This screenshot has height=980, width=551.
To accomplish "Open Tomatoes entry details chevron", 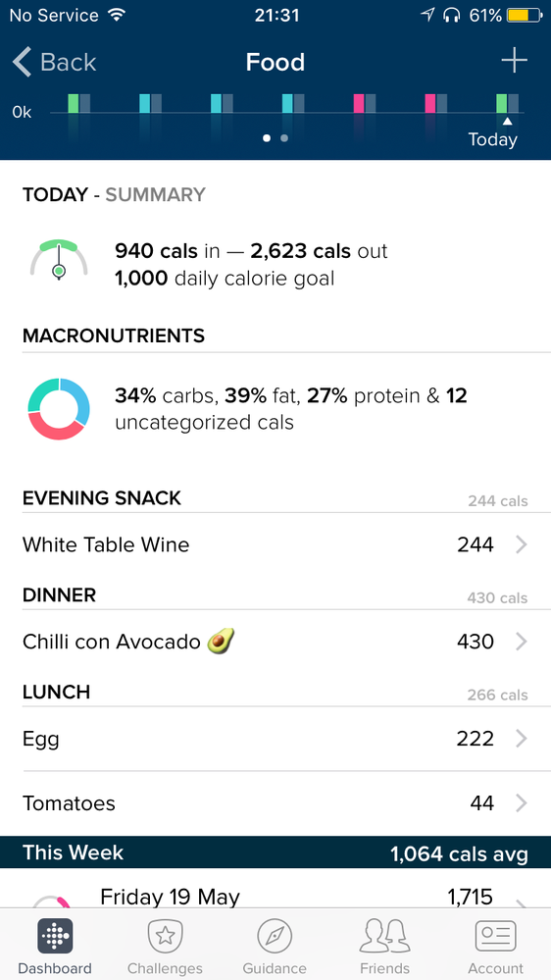I will click(522, 803).
